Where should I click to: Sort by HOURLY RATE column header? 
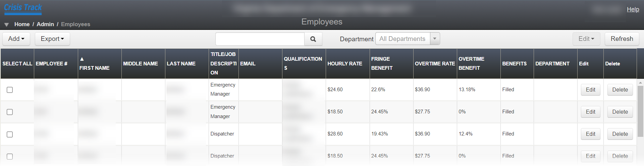pyautogui.click(x=347, y=64)
